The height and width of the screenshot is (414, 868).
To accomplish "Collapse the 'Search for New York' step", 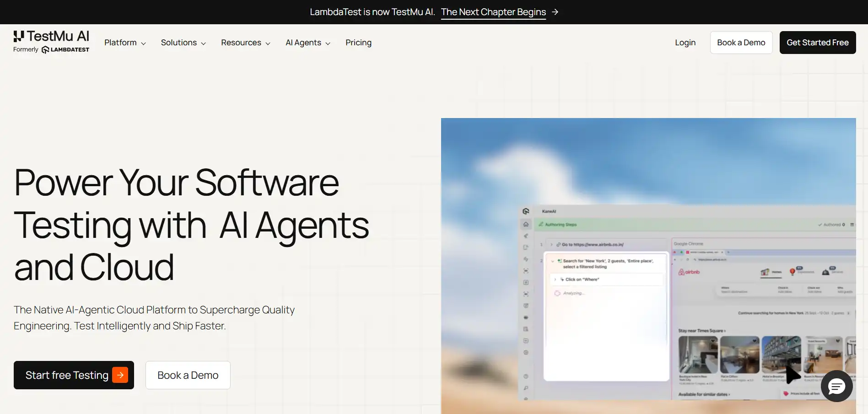I will tap(553, 261).
